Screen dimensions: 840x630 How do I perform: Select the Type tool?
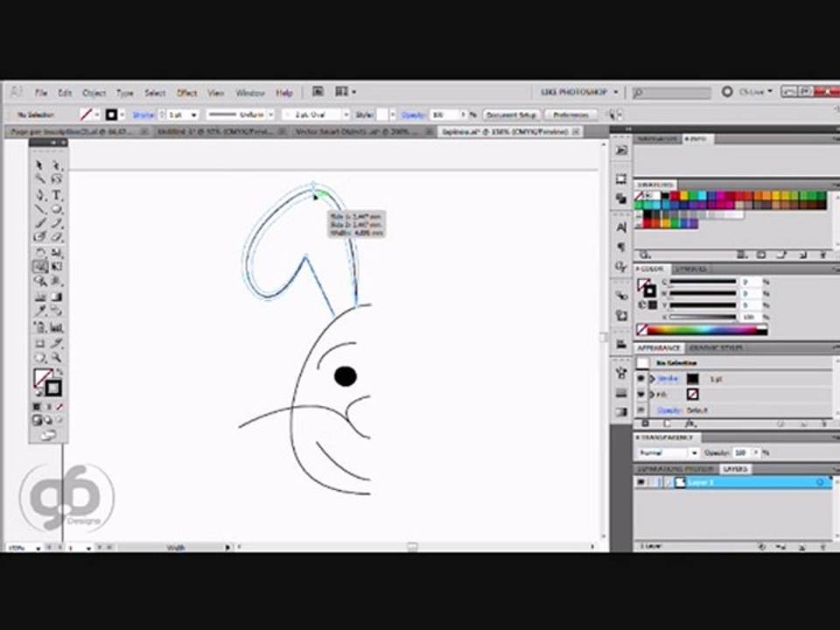[56, 194]
